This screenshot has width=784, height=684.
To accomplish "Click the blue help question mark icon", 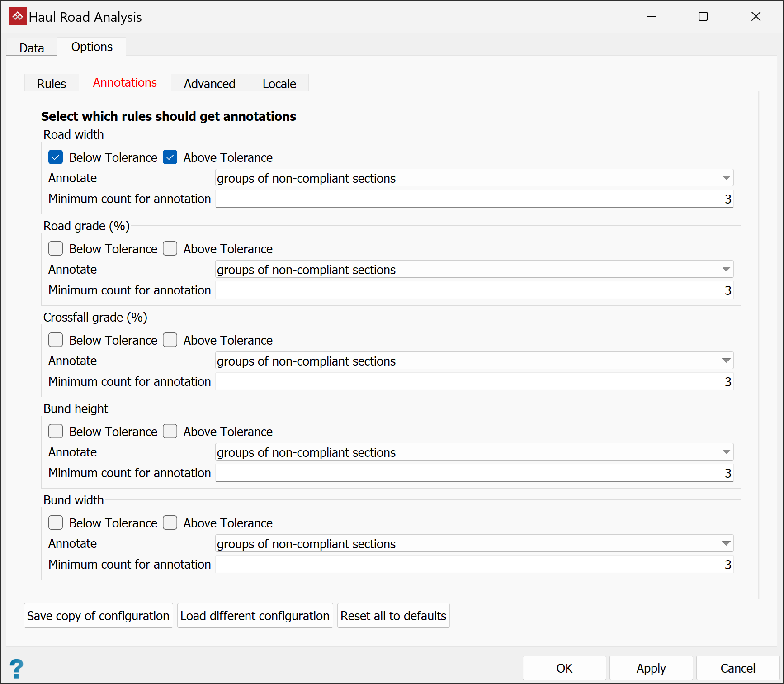I will pyautogui.click(x=16, y=668).
